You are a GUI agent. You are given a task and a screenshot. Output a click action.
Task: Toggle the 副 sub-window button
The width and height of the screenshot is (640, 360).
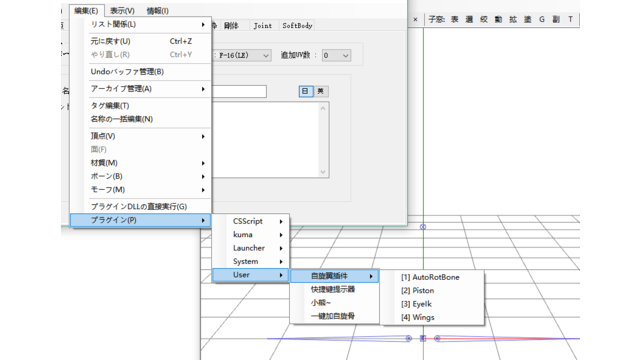556,19
